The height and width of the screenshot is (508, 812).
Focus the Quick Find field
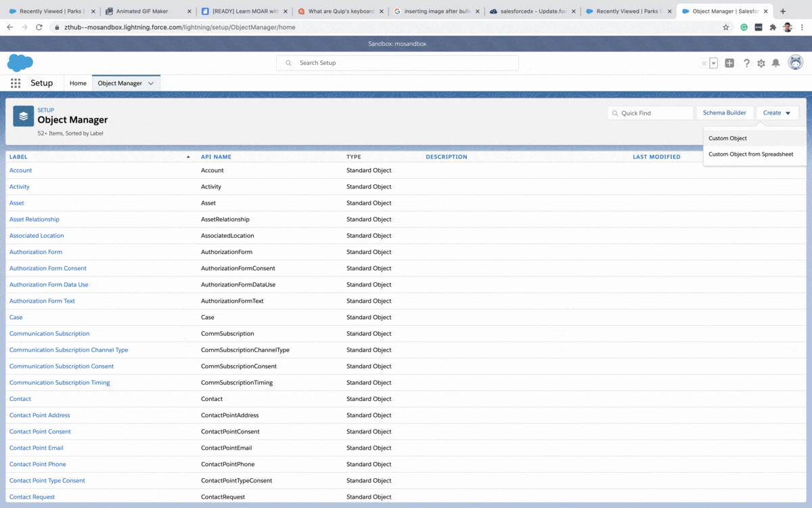coord(650,113)
